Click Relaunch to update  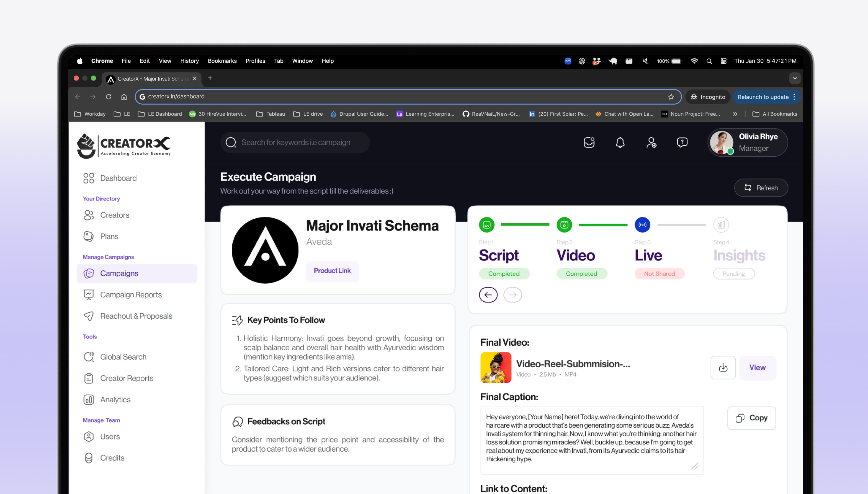pyautogui.click(x=763, y=97)
